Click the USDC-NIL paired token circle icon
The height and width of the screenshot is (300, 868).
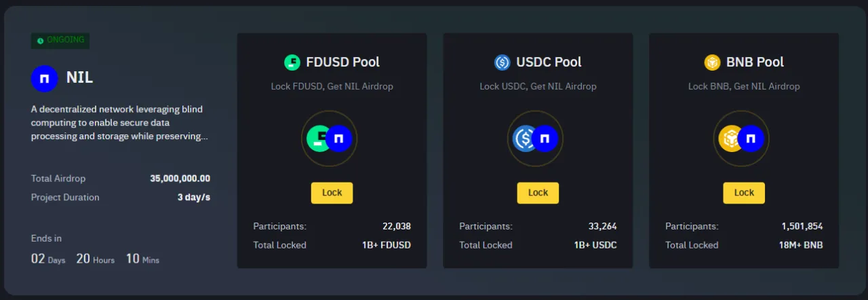coord(536,138)
